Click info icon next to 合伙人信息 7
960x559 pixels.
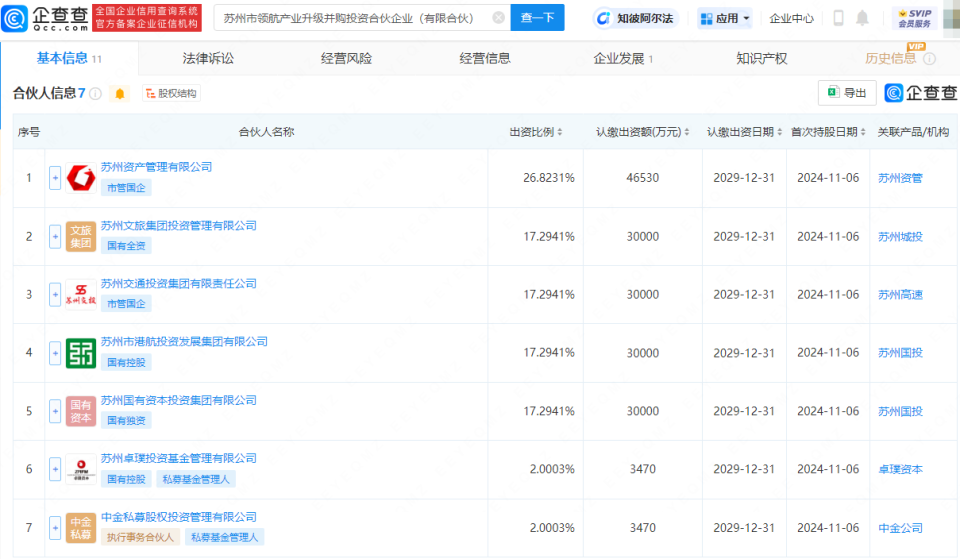click(96, 94)
